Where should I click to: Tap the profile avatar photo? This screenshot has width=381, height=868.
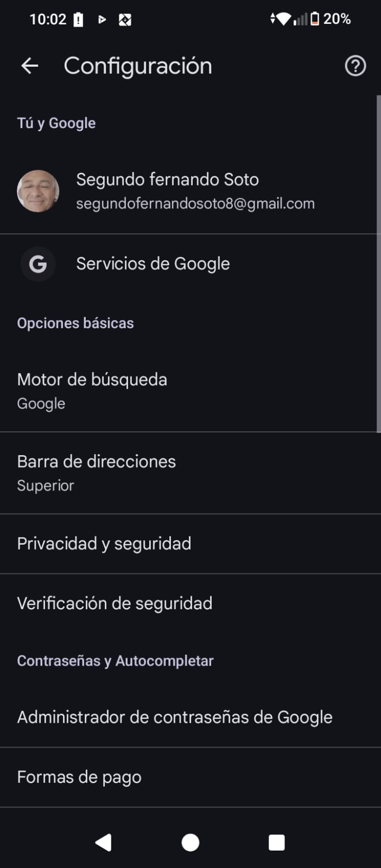click(38, 191)
